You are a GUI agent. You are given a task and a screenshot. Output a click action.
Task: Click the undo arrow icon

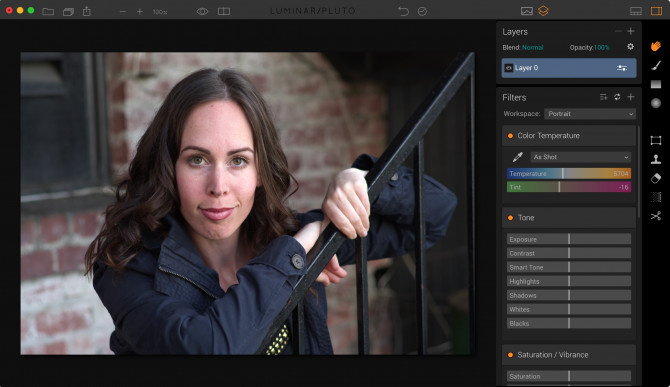point(403,11)
